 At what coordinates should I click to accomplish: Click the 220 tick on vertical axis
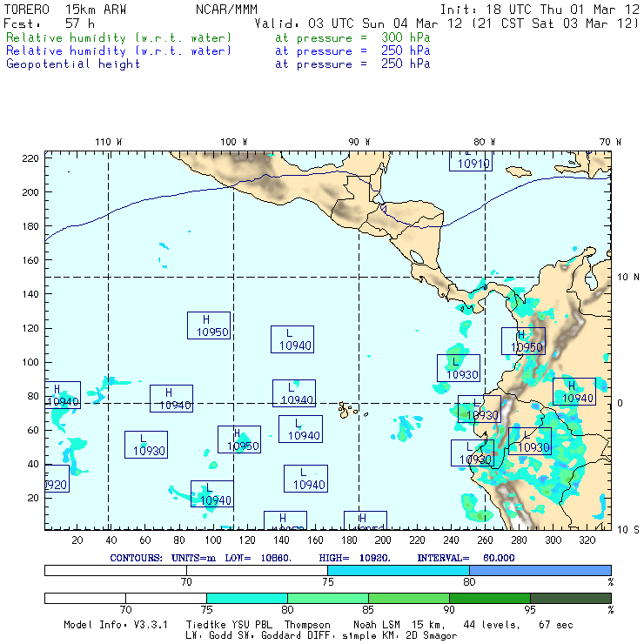click(31, 158)
